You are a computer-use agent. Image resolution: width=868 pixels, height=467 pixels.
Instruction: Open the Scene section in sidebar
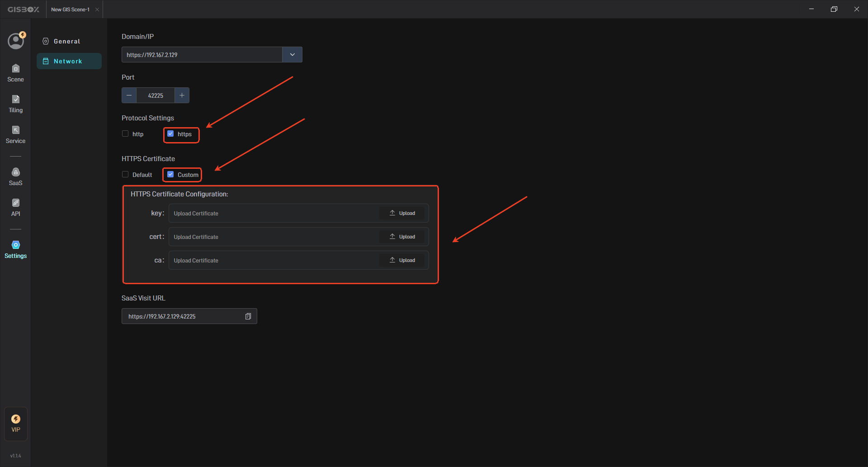(15, 73)
